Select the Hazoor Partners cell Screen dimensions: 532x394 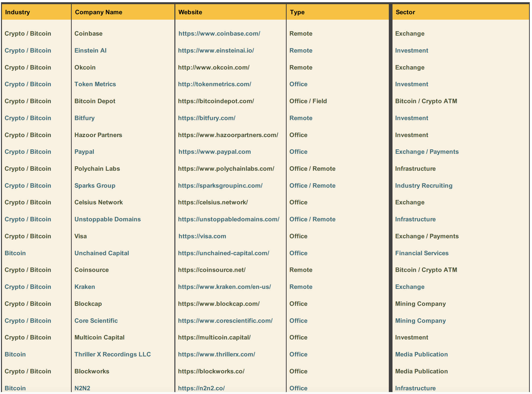tap(98, 135)
